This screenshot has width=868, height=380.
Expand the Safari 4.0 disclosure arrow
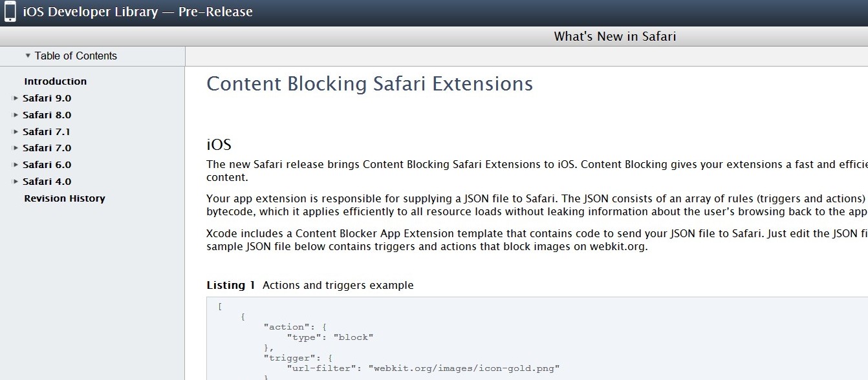coord(16,182)
